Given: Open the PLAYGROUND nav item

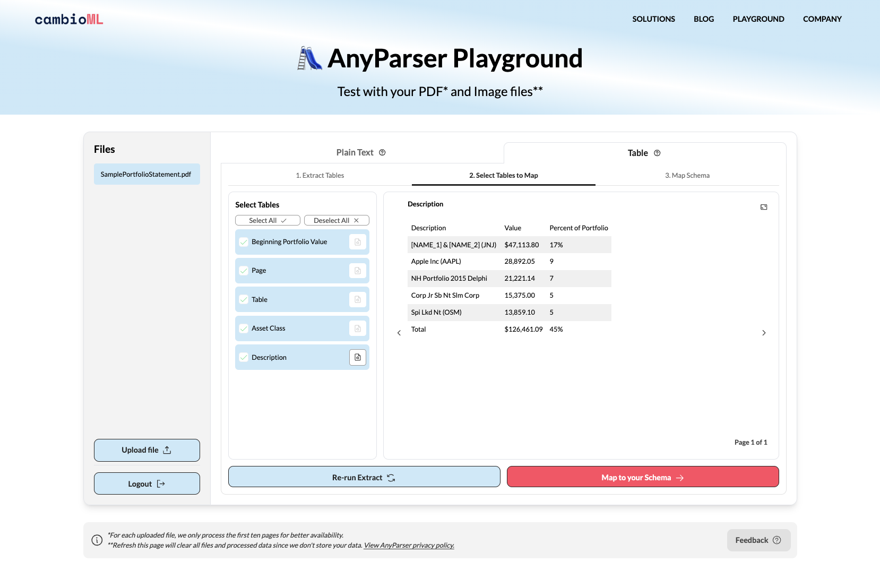Looking at the screenshot, I should 758,19.
